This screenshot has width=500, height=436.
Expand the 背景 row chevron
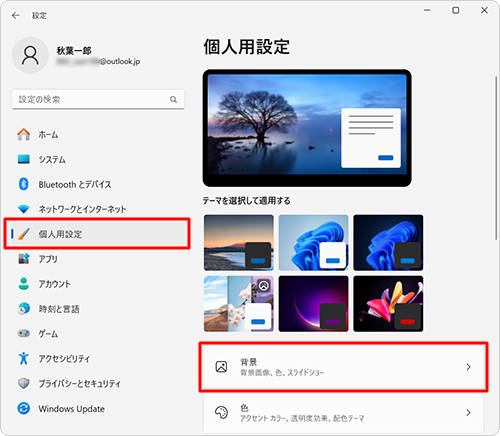[468, 367]
